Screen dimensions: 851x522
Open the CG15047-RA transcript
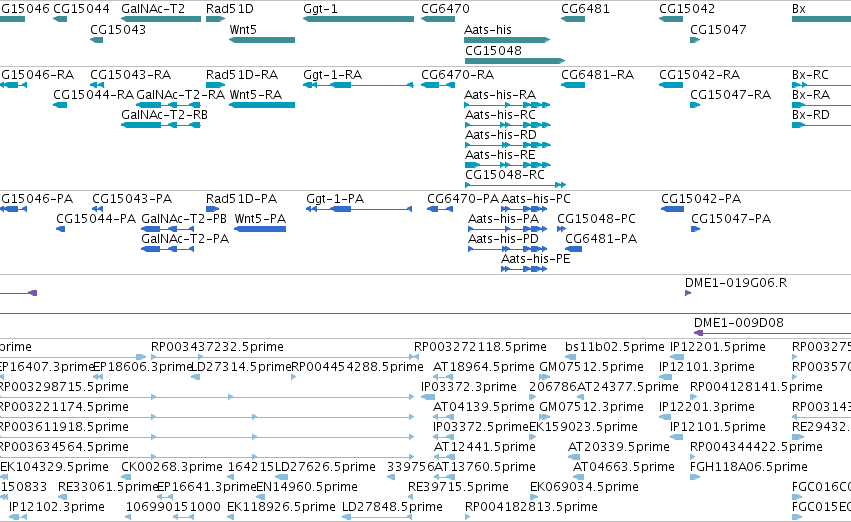[x=695, y=105]
